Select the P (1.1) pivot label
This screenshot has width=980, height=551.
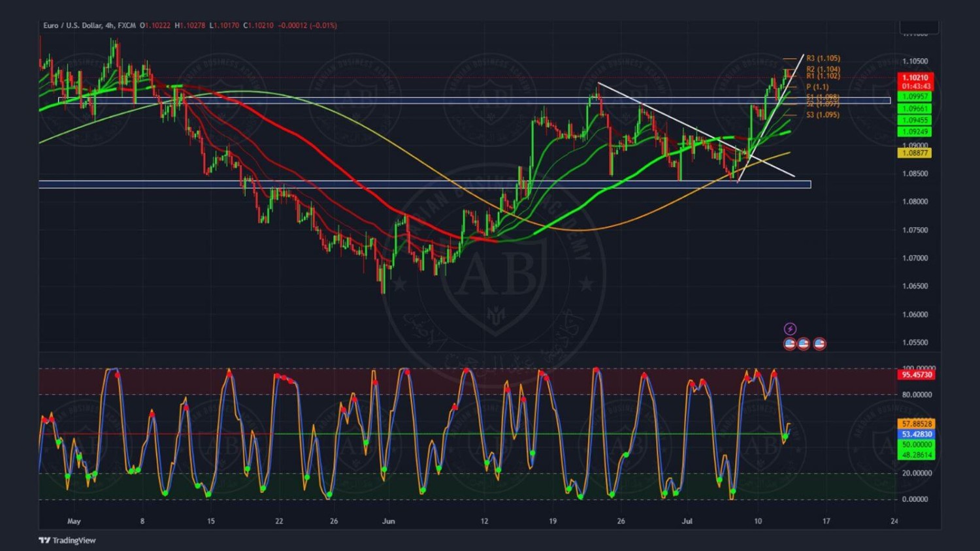tap(817, 87)
